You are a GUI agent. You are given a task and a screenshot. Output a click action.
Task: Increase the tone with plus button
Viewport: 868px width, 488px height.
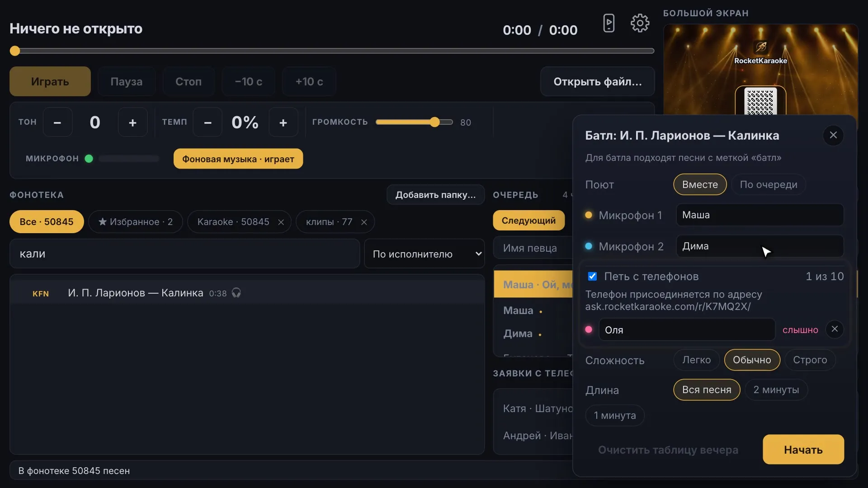click(x=132, y=122)
